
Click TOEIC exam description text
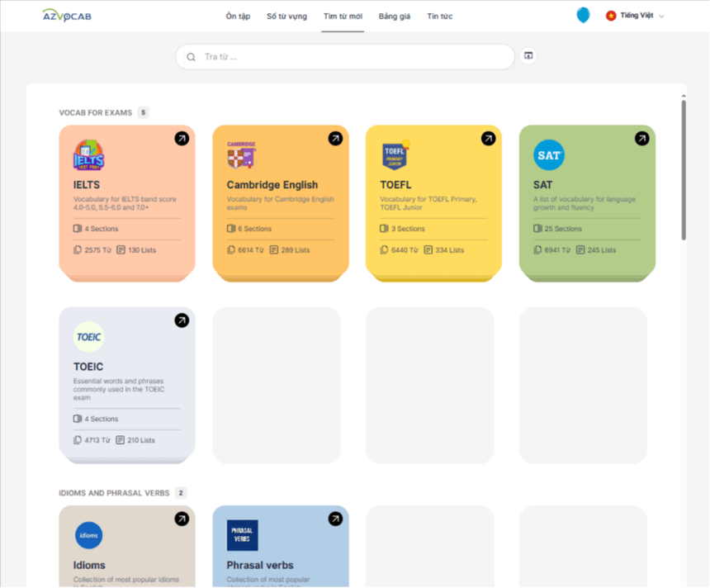[x=119, y=389]
